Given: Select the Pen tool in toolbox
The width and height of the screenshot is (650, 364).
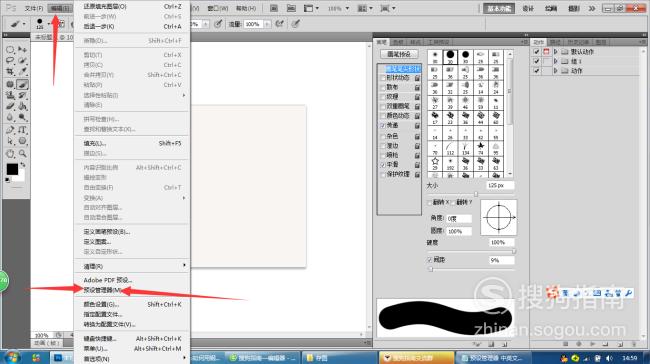Looking at the screenshot, I should tap(10, 130).
